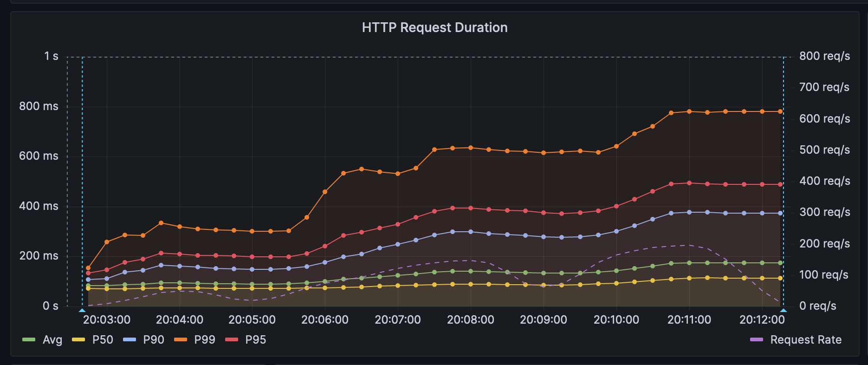Open the purple Request Rate legend color swatch
Screen dimensions: 868x365
coord(757,340)
